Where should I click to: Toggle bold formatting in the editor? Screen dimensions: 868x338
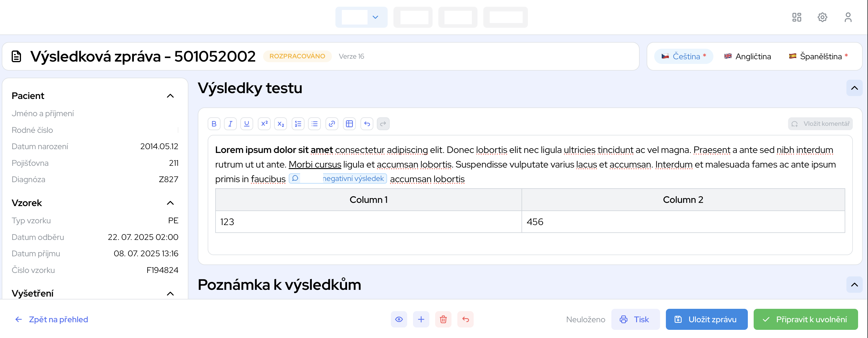[x=214, y=124]
